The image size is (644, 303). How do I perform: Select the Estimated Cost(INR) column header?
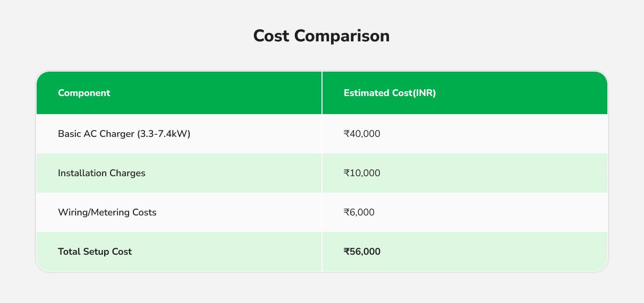click(x=389, y=93)
